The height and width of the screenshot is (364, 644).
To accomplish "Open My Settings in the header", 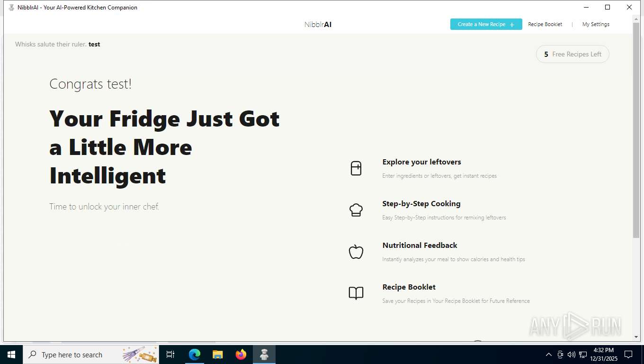I will tap(596, 24).
